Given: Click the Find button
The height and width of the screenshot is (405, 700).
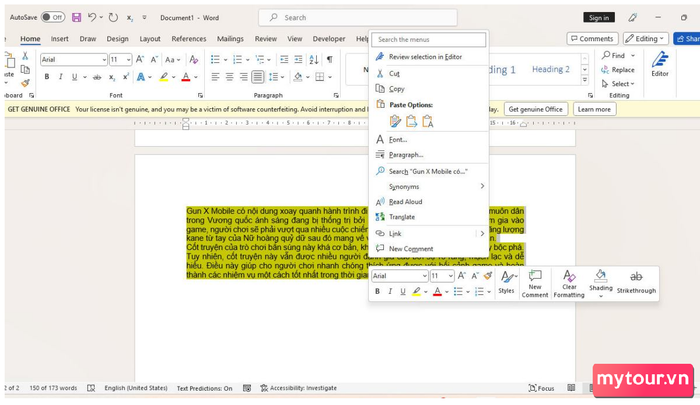Looking at the screenshot, I should tap(613, 55).
